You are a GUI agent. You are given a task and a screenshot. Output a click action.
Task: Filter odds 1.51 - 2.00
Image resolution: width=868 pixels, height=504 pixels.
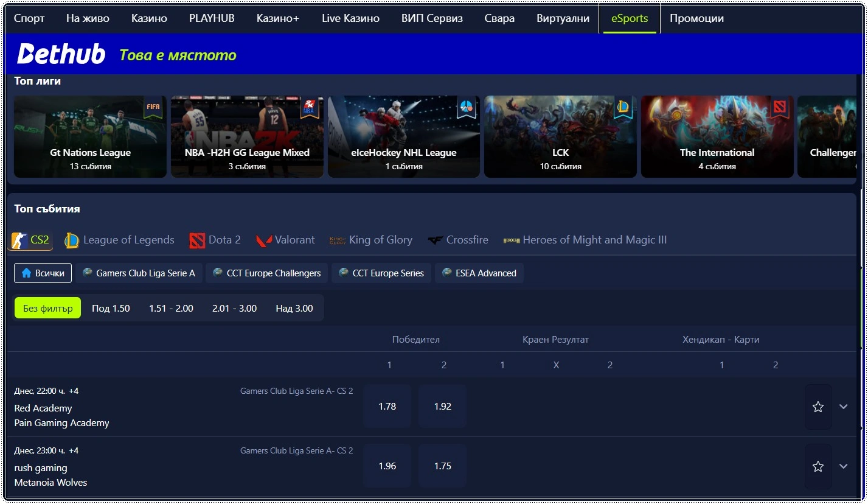coord(171,309)
